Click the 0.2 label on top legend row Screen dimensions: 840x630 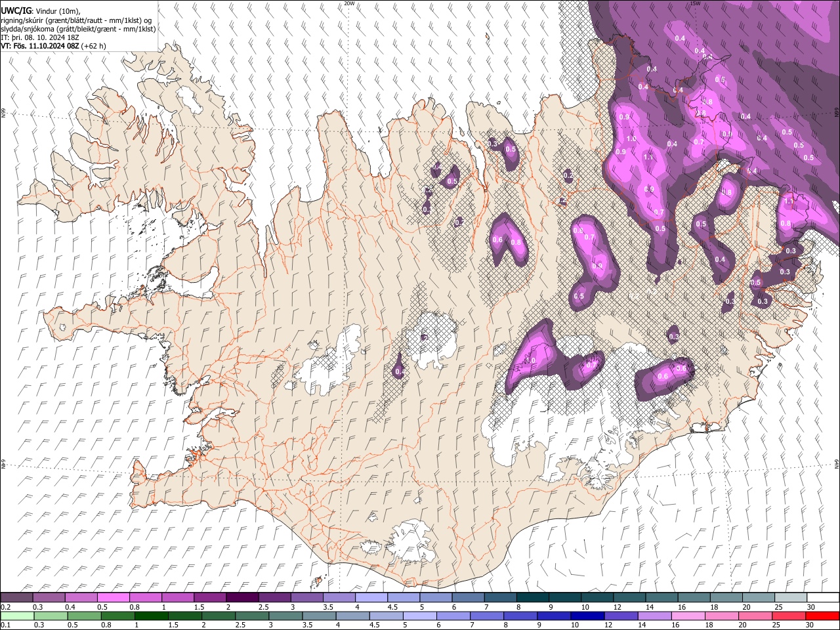tap(6, 606)
